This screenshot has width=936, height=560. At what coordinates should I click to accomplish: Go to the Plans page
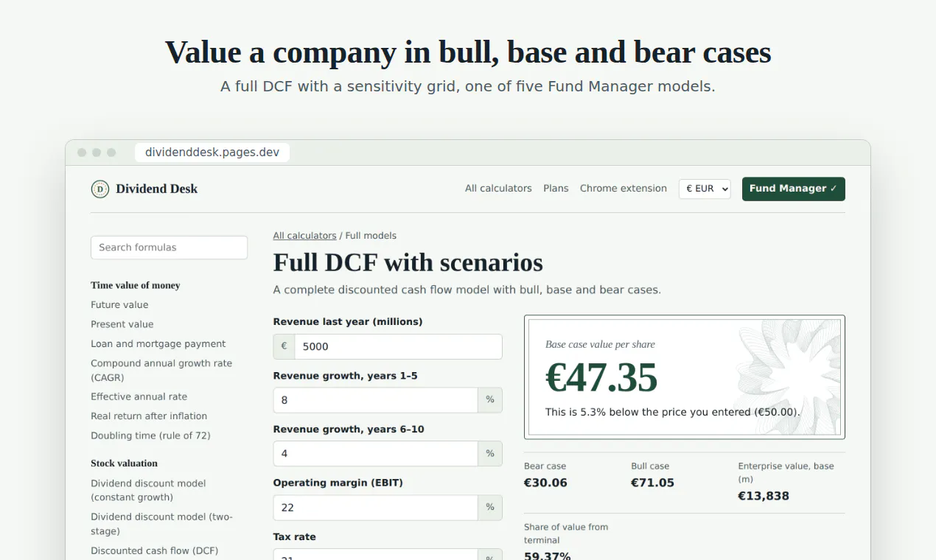(x=556, y=189)
